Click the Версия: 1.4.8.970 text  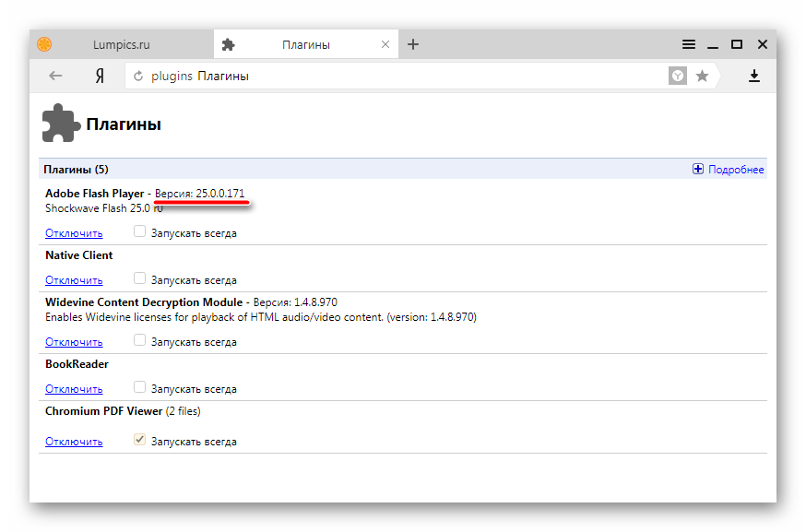pyautogui.click(x=295, y=302)
